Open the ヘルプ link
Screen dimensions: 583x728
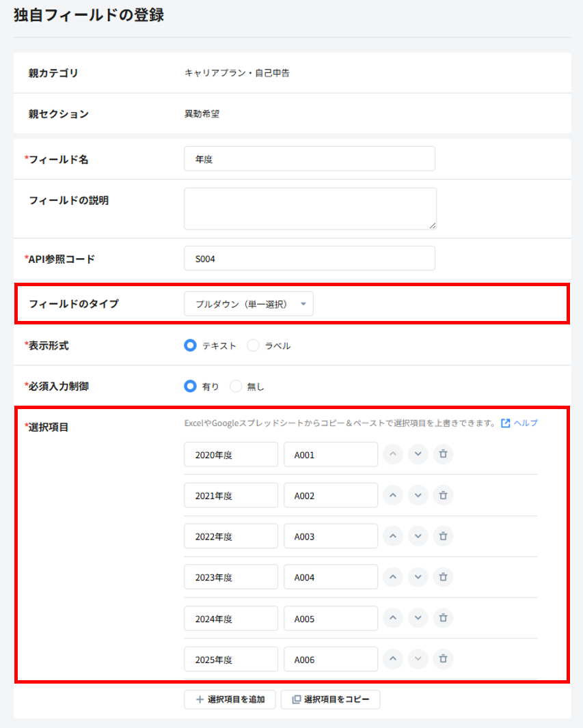[x=519, y=423]
